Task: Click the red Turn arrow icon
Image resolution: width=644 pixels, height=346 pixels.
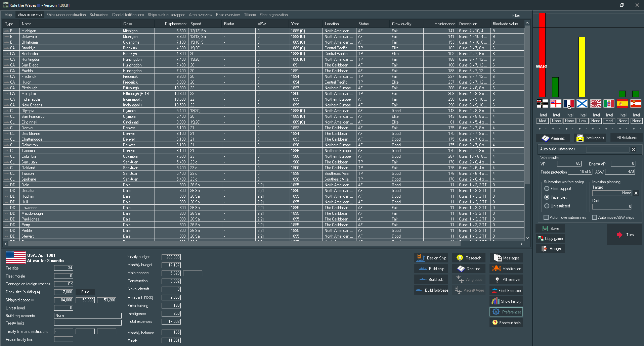Action: pos(619,235)
